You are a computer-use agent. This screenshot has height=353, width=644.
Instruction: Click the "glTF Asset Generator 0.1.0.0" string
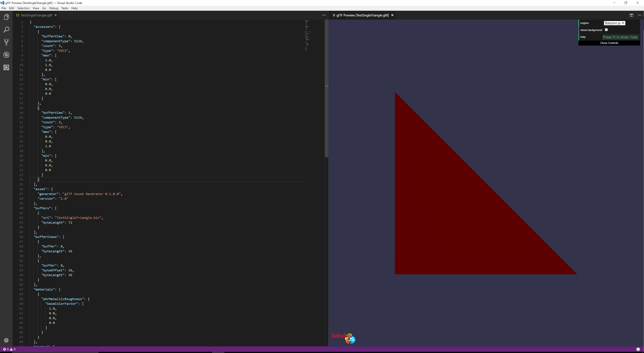point(92,194)
